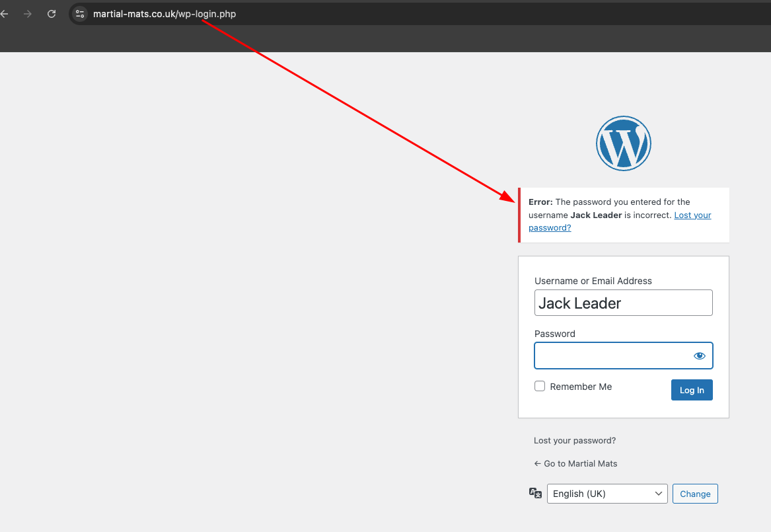Reload the page with refresh icon

pos(51,14)
